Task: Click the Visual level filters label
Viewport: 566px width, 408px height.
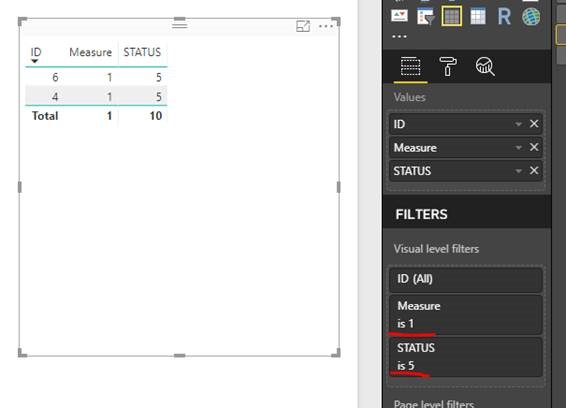Action: pyautogui.click(x=436, y=249)
